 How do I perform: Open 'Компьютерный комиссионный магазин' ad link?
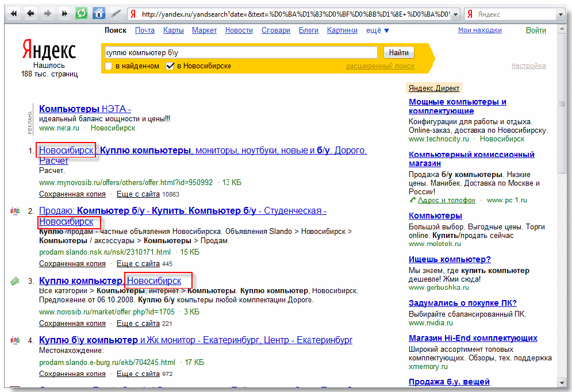pyautogui.click(x=471, y=159)
